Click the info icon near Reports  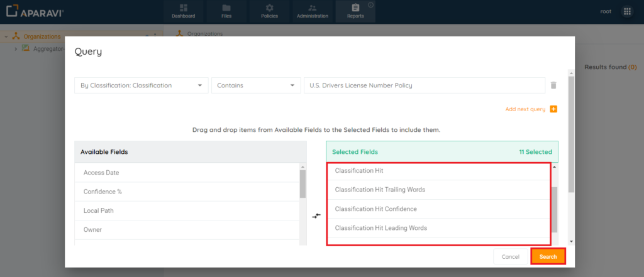[370, 5]
